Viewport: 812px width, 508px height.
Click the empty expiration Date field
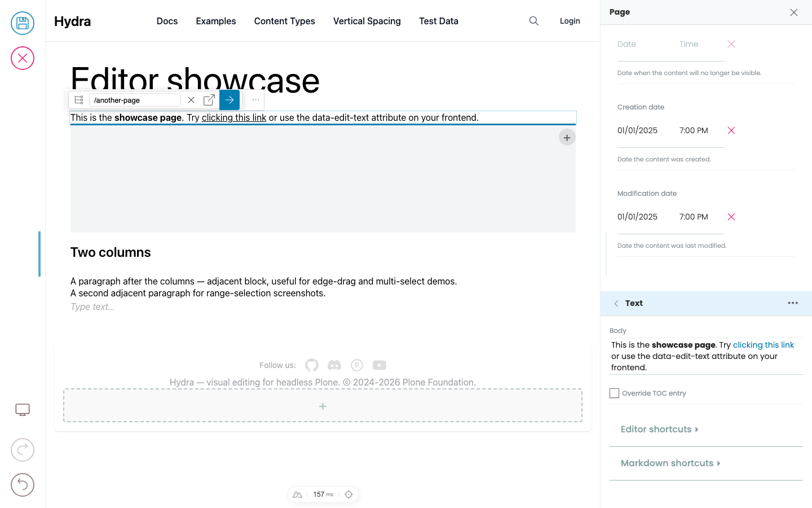point(643,44)
